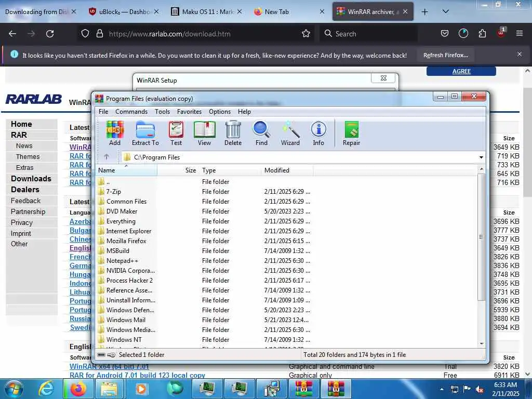Click RAR for Android 7.01 download link

[x=137, y=375]
